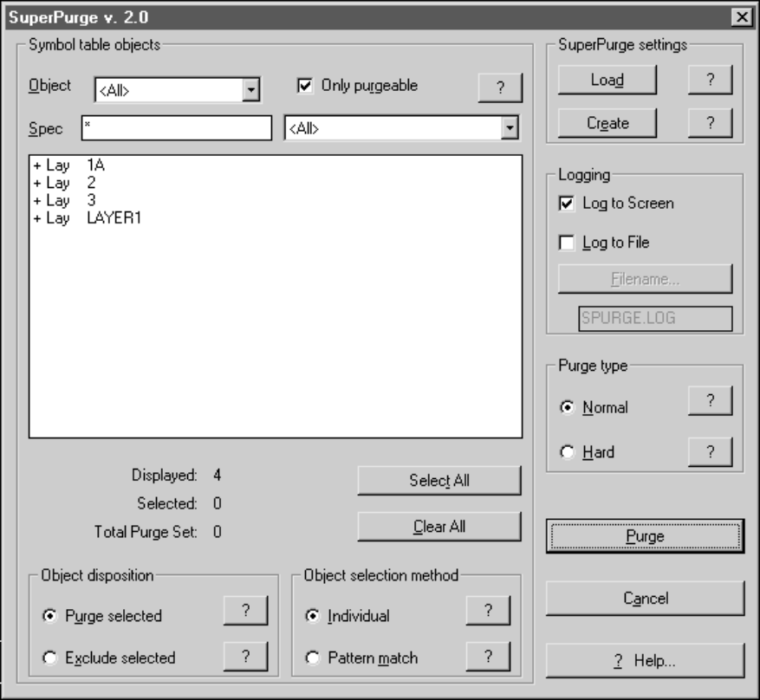
Task: Open help for Normal purge type
Action: pos(710,400)
